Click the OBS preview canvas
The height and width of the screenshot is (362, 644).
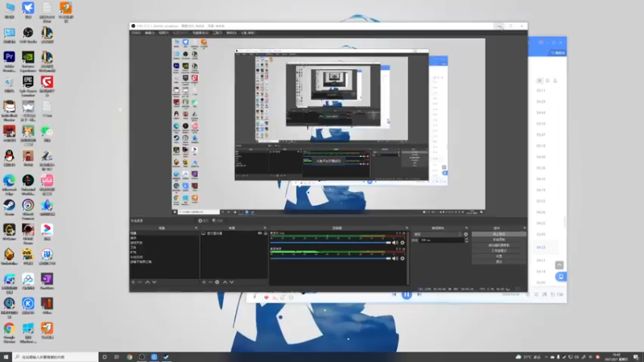[328, 126]
